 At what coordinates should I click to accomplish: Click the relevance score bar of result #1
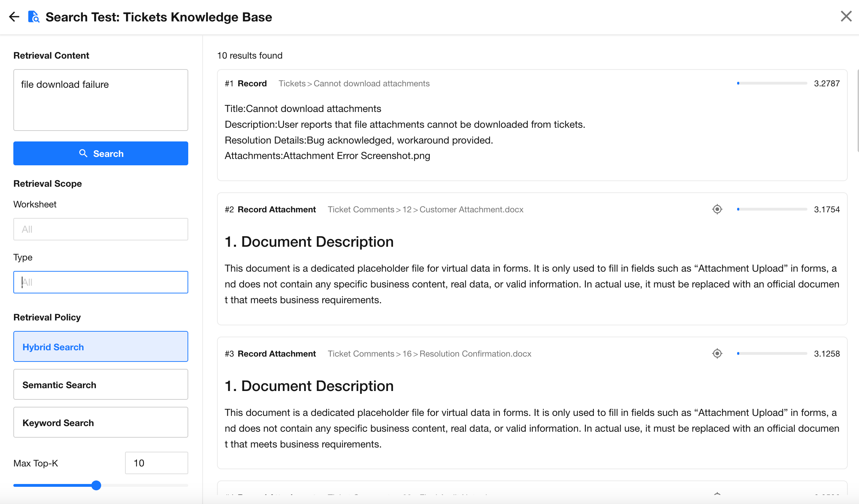(772, 83)
